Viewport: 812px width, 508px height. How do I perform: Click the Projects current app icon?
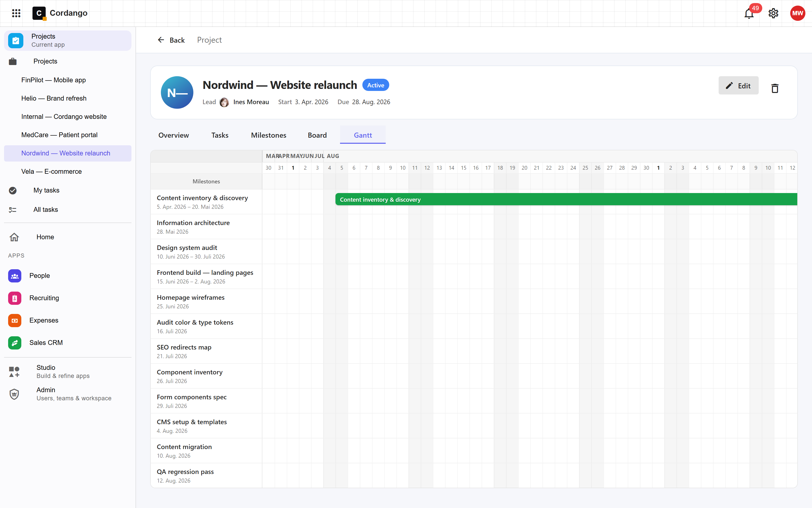[x=16, y=40]
